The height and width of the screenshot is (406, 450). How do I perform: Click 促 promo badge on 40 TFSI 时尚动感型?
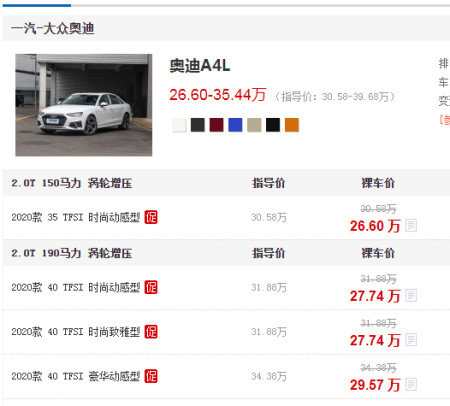(151, 287)
